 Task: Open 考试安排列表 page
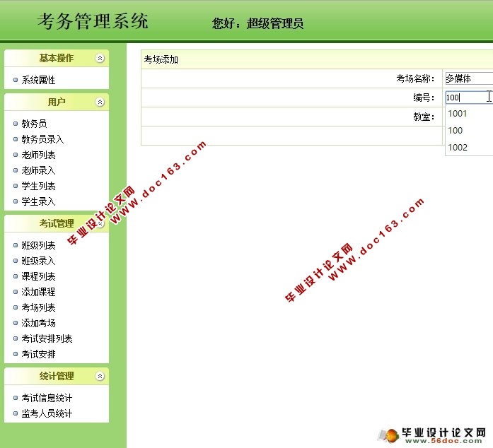(47, 338)
